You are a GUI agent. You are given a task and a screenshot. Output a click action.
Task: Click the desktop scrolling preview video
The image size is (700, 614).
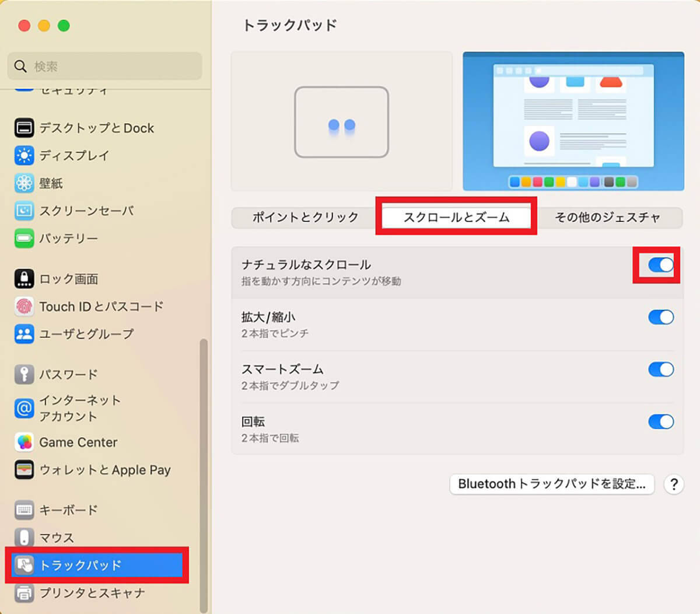pyautogui.click(x=573, y=121)
